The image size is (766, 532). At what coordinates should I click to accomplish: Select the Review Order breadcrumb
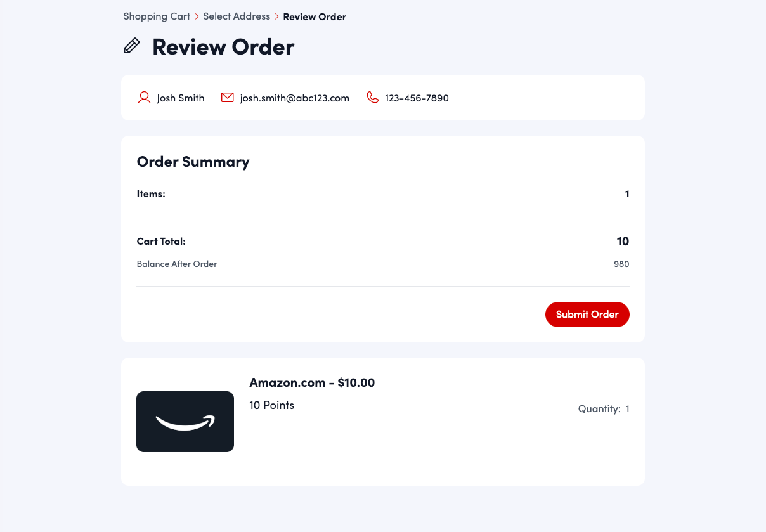tap(315, 17)
